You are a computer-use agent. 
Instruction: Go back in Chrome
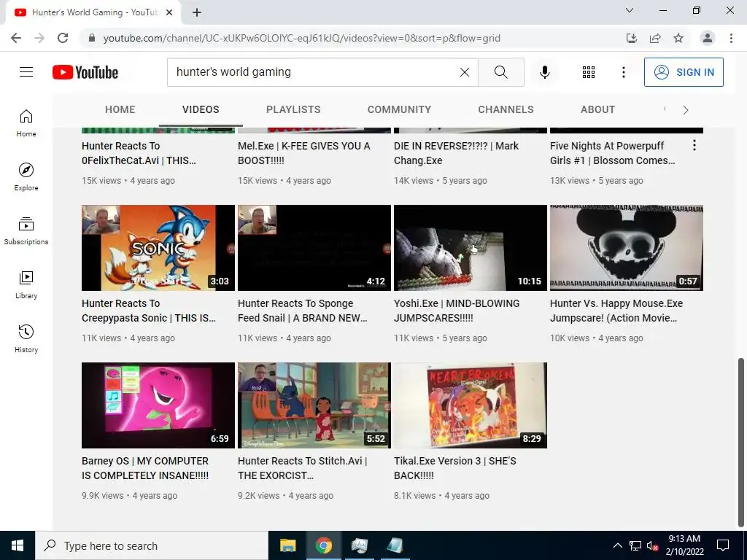(16, 38)
